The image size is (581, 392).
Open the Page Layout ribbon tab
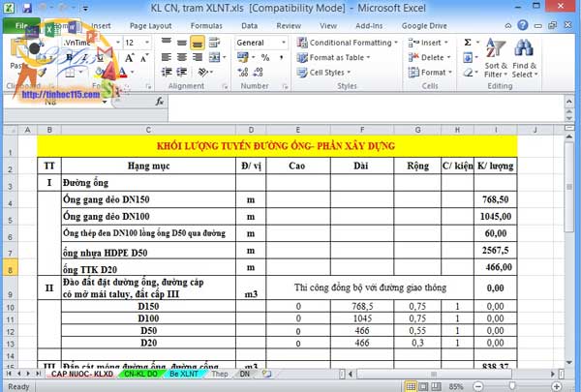click(x=151, y=25)
